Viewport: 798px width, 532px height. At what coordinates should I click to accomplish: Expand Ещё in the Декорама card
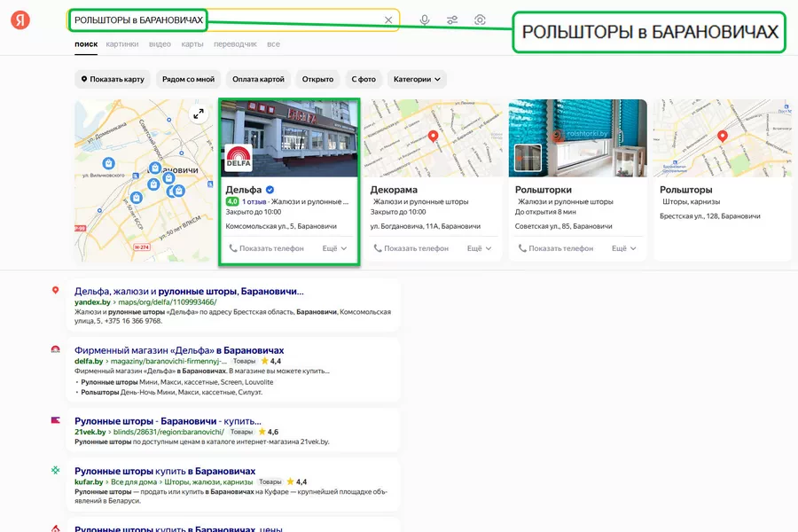480,248
